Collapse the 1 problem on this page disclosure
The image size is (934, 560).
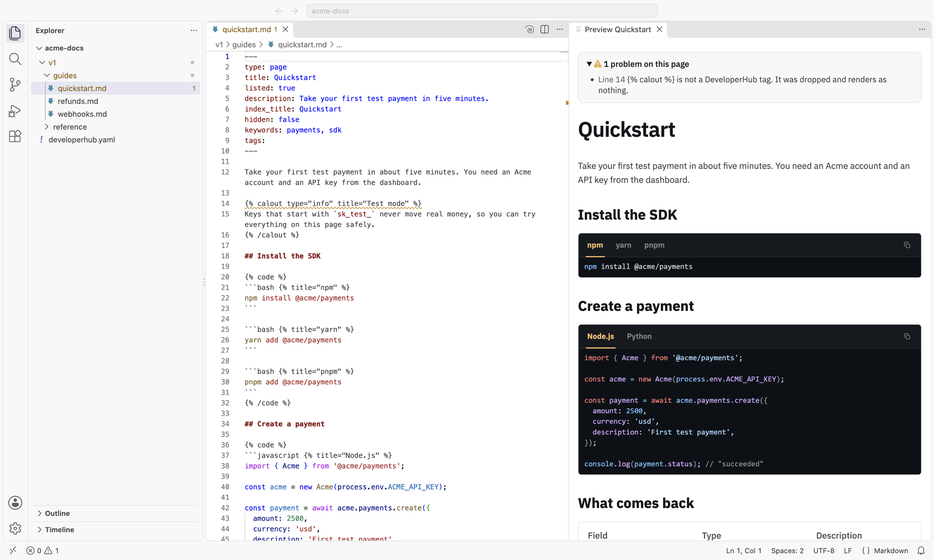(589, 64)
